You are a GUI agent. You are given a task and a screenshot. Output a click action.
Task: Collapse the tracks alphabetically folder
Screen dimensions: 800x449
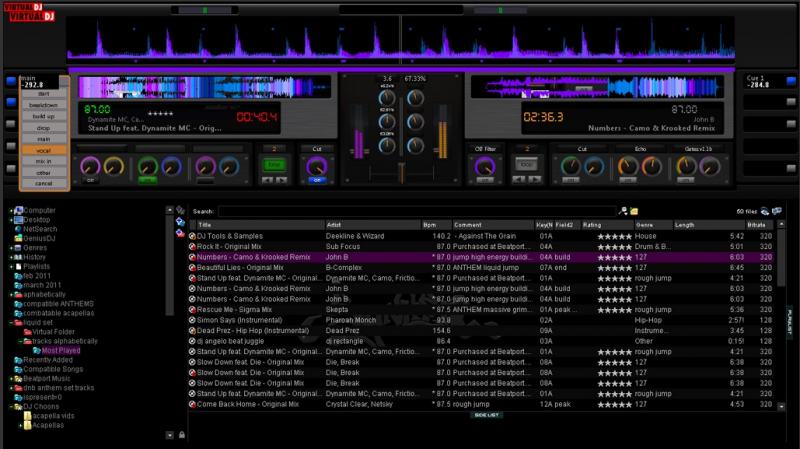click(20, 341)
